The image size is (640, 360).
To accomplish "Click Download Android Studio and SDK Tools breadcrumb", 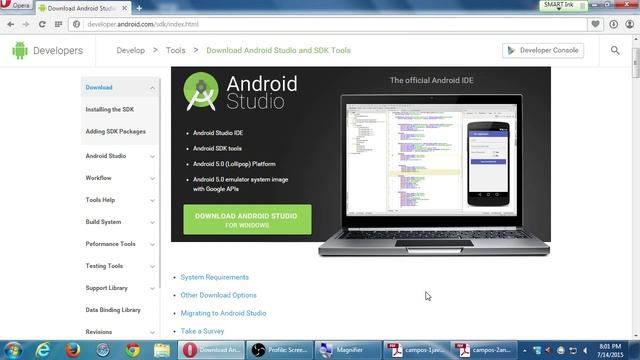I will (278, 50).
